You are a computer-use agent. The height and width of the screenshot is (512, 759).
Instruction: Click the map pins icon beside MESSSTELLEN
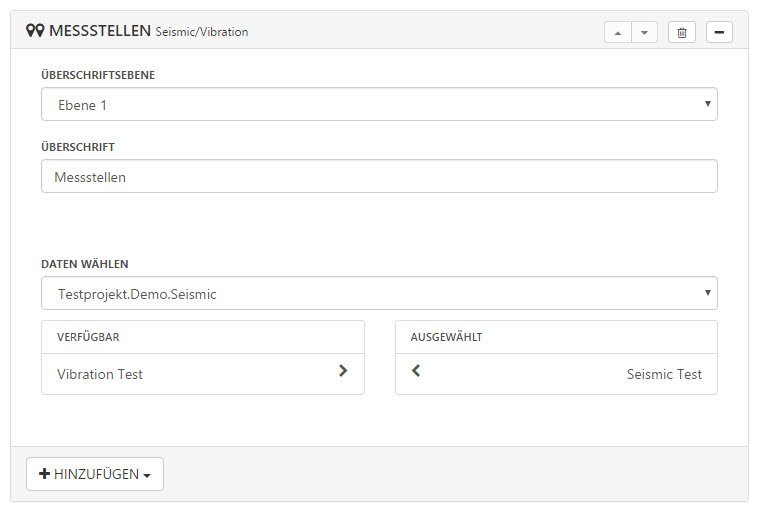click(x=35, y=31)
